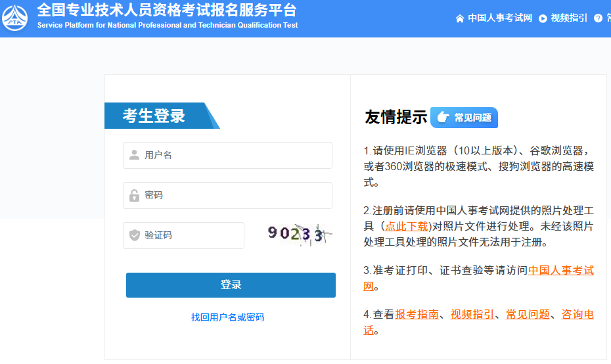Viewport: 611px width, 364px height.
Task: Focus the 用户名 input field
Action: pyautogui.click(x=237, y=155)
